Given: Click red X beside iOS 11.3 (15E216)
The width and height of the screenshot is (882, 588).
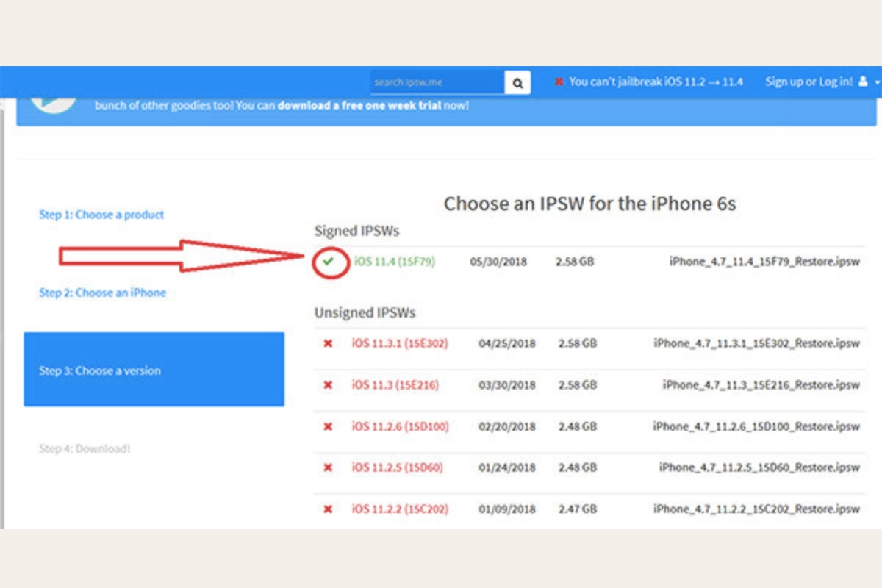Looking at the screenshot, I should coord(328,384).
